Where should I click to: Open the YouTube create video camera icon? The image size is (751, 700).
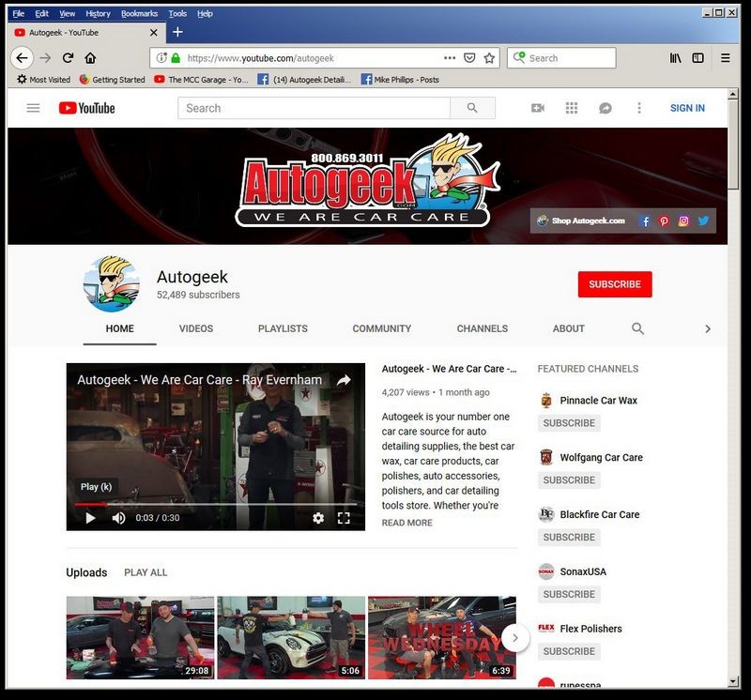(x=538, y=108)
